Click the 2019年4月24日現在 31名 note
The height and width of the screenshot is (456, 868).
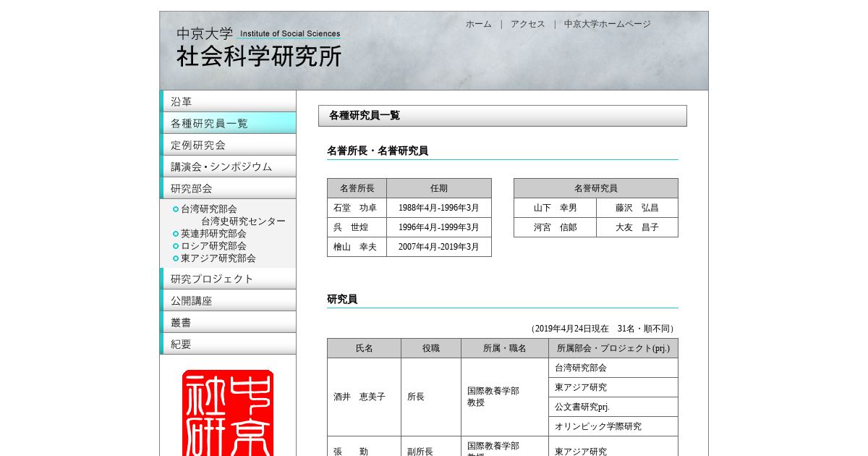pos(603,329)
